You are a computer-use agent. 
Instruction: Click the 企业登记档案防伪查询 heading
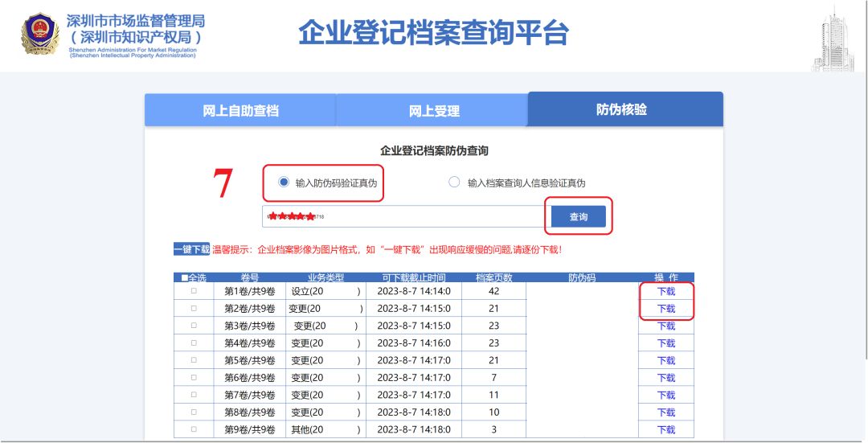[434, 150]
